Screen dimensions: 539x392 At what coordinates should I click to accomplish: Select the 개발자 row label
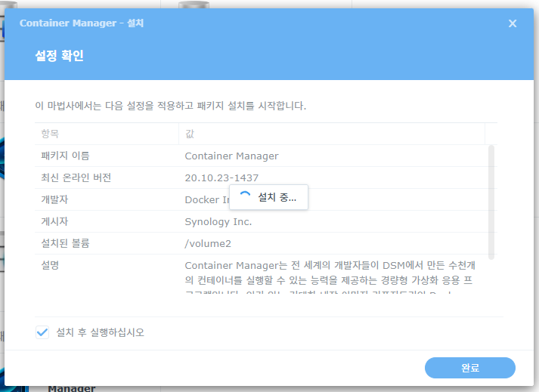[x=54, y=199]
